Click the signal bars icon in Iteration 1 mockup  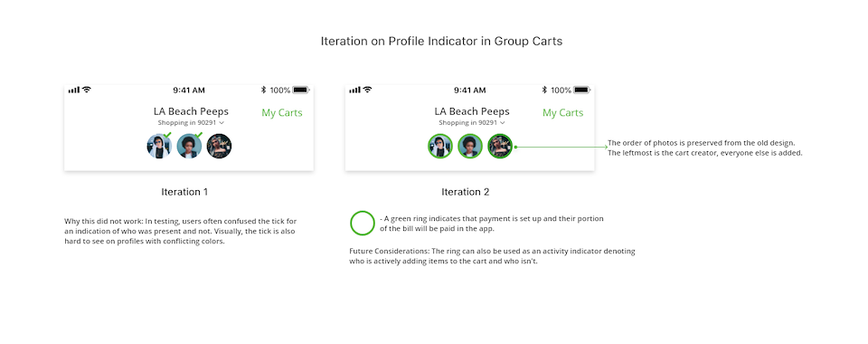tap(74, 90)
